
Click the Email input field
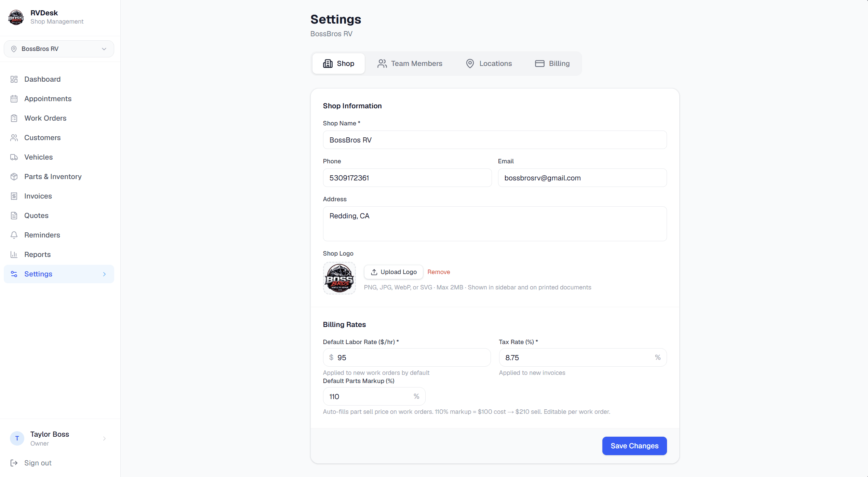[582, 178]
